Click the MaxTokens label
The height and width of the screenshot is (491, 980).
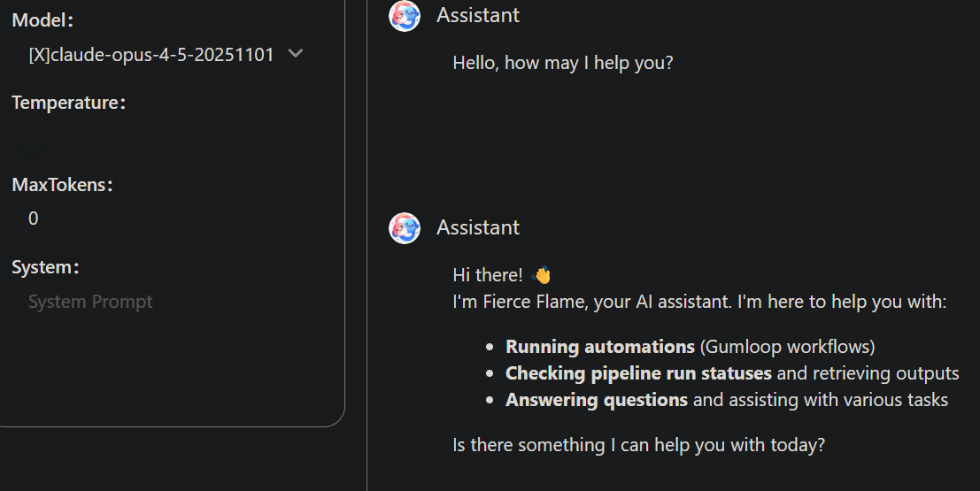(62, 185)
